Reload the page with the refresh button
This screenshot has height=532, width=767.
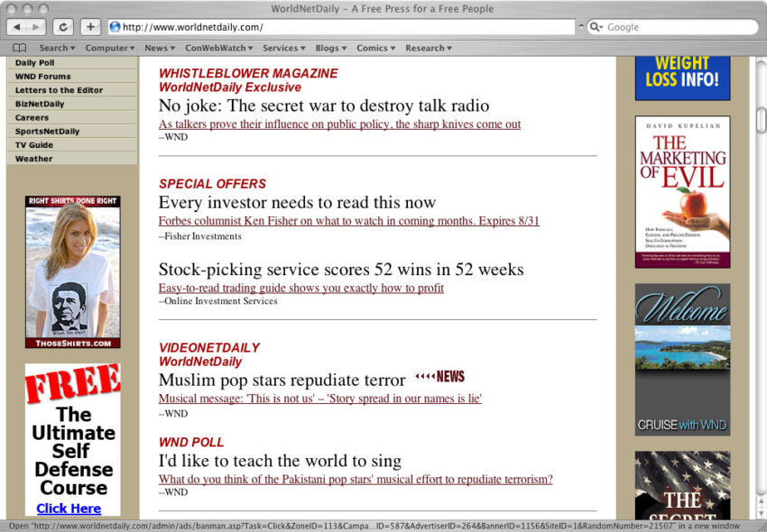tap(63, 27)
